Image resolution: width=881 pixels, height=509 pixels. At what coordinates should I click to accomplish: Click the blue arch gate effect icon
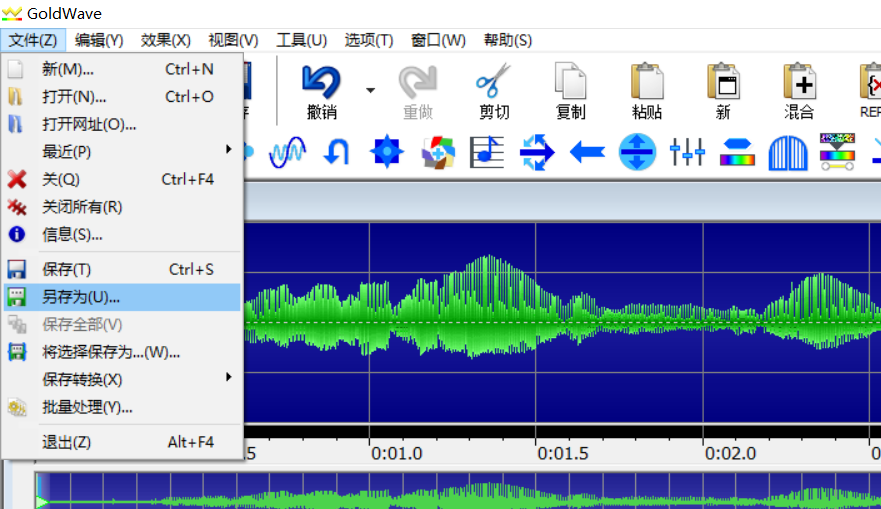click(788, 152)
